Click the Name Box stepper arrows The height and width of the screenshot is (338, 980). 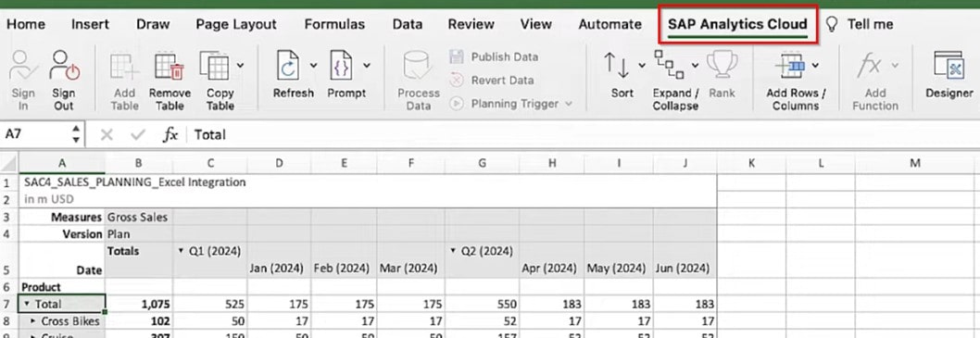point(76,134)
